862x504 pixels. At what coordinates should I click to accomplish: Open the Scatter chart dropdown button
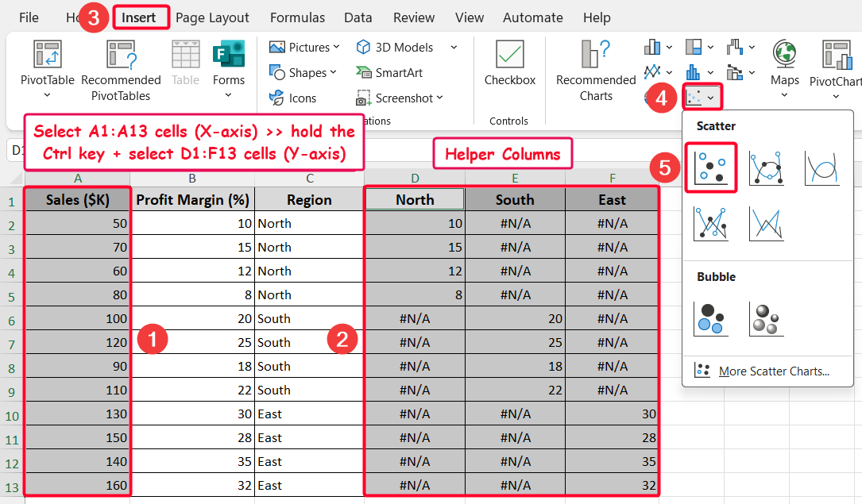click(x=702, y=98)
